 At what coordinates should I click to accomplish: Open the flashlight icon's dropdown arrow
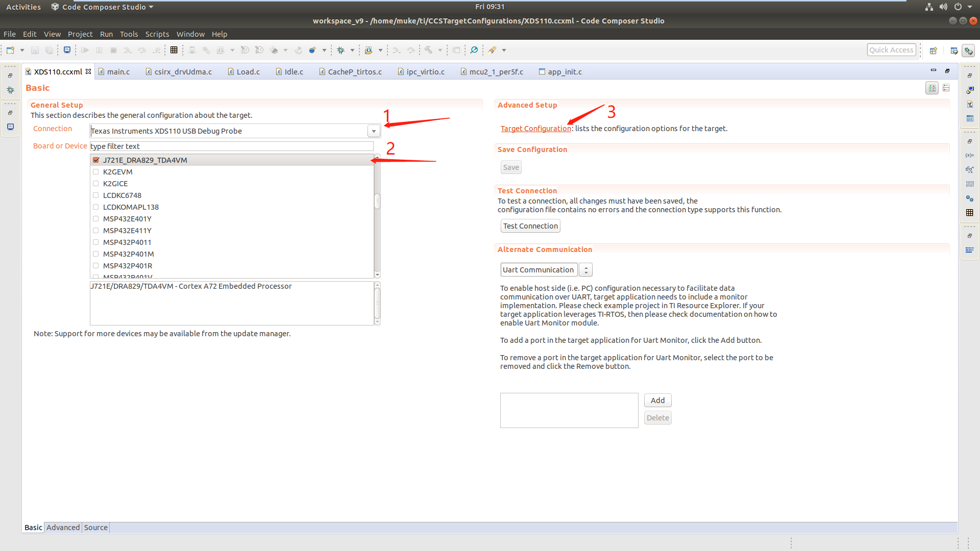(x=504, y=50)
